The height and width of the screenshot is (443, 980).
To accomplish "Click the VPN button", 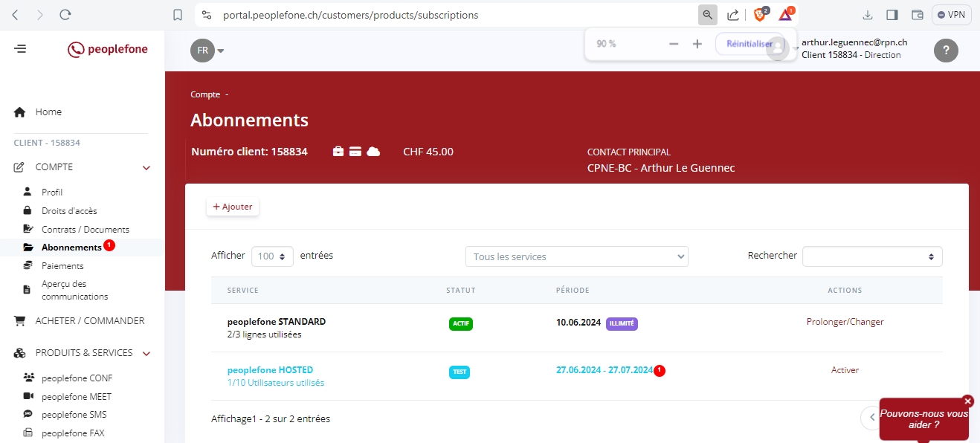I will click(952, 15).
